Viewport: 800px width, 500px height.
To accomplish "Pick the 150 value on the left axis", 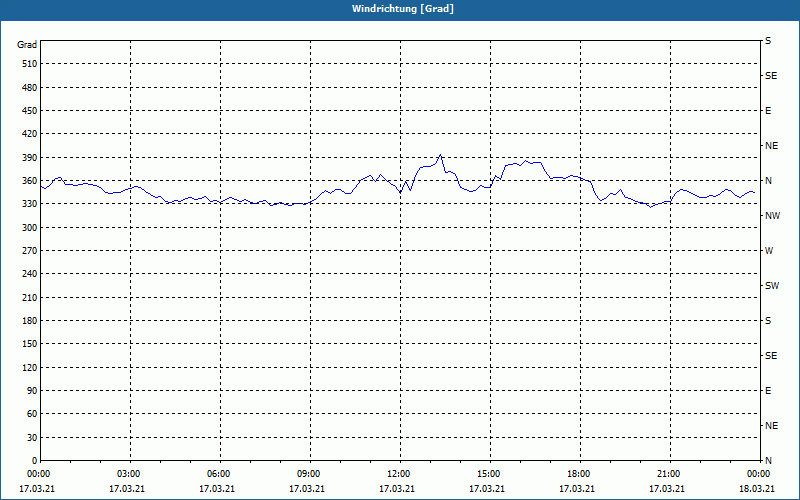I will (x=30, y=344).
